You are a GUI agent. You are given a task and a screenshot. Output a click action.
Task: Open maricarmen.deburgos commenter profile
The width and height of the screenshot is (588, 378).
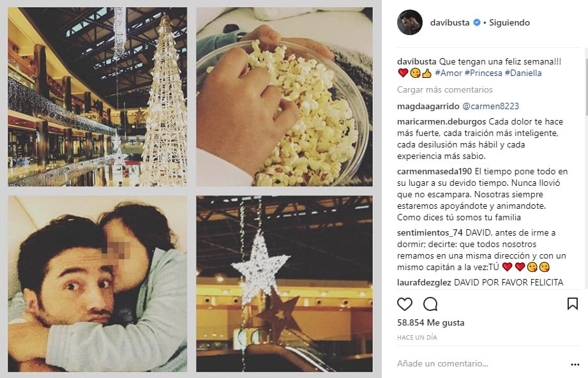[x=441, y=121]
